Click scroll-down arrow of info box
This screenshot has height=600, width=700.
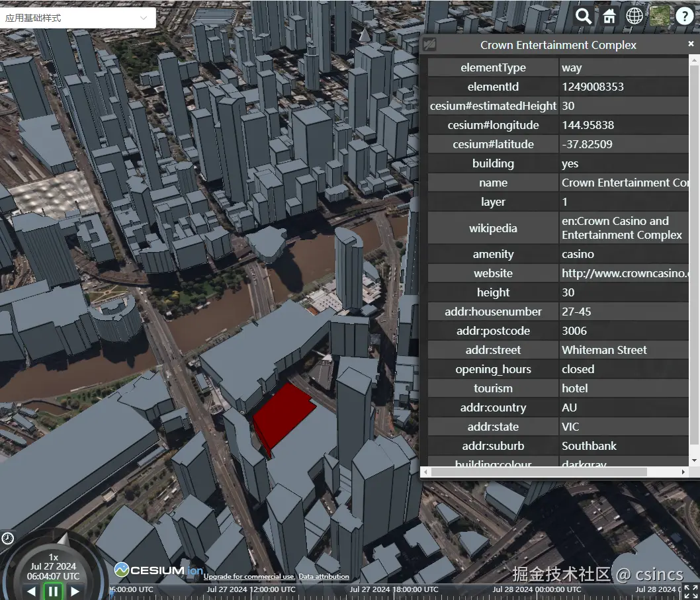tap(694, 460)
